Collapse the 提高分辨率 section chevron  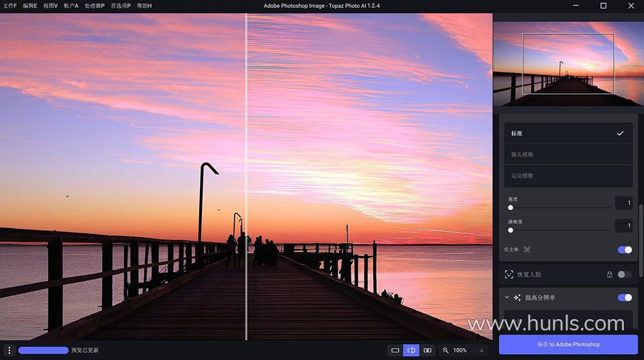click(x=507, y=298)
